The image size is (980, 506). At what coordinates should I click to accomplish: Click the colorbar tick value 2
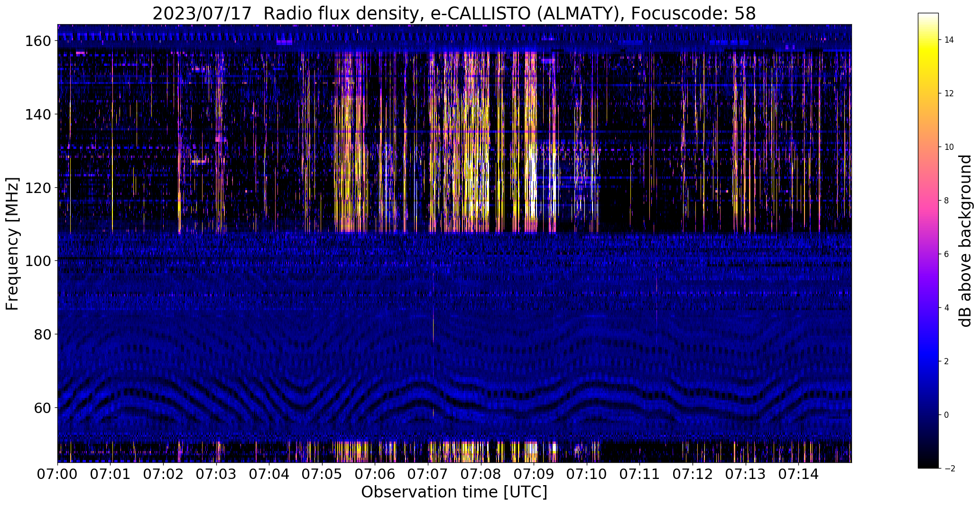click(x=947, y=362)
